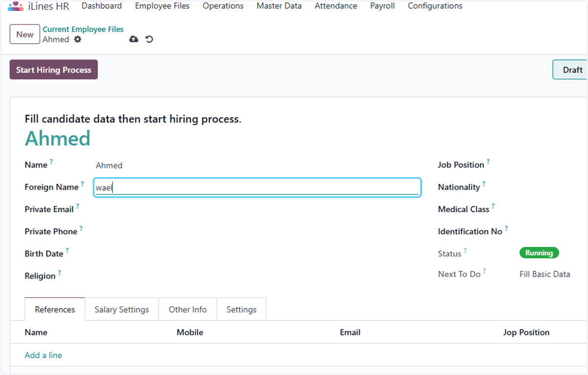Click the large Ahmed heading
The height and width of the screenshot is (375, 588).
57,138
